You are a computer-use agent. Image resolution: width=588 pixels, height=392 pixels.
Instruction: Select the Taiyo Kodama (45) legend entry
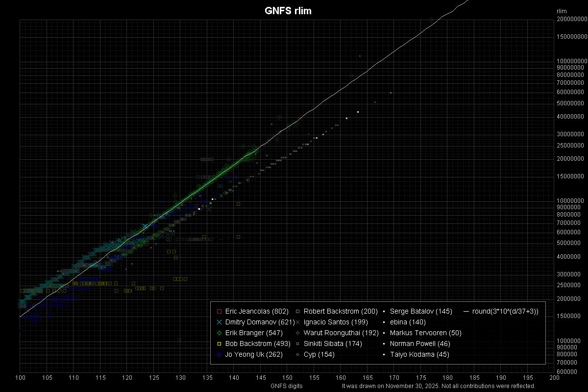click(x=419, y=354)
